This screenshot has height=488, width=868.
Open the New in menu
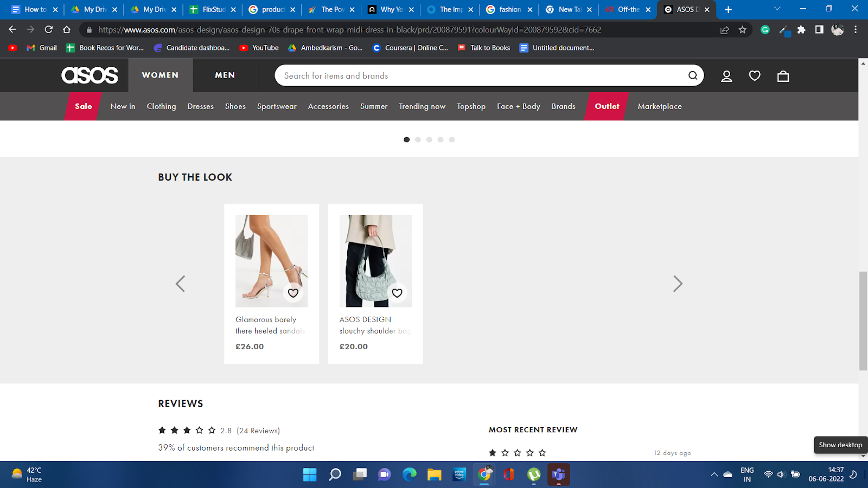123,106
